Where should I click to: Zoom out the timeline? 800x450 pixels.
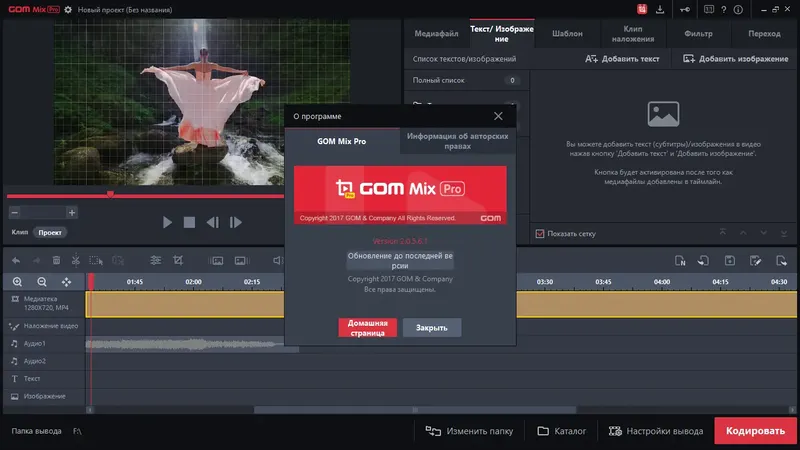point(42,282)
